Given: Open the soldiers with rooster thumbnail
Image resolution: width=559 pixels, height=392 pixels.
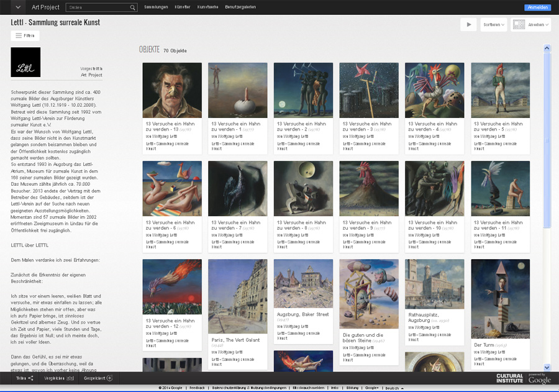Looking at the screenshot, I should point(435,188).
